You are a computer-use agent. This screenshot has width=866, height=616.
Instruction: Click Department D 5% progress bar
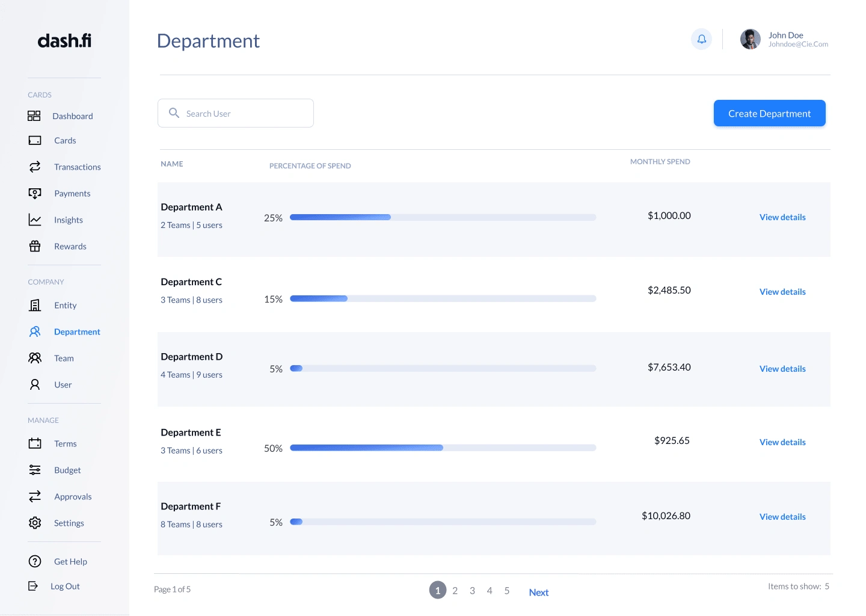click(x=443, y=368)
